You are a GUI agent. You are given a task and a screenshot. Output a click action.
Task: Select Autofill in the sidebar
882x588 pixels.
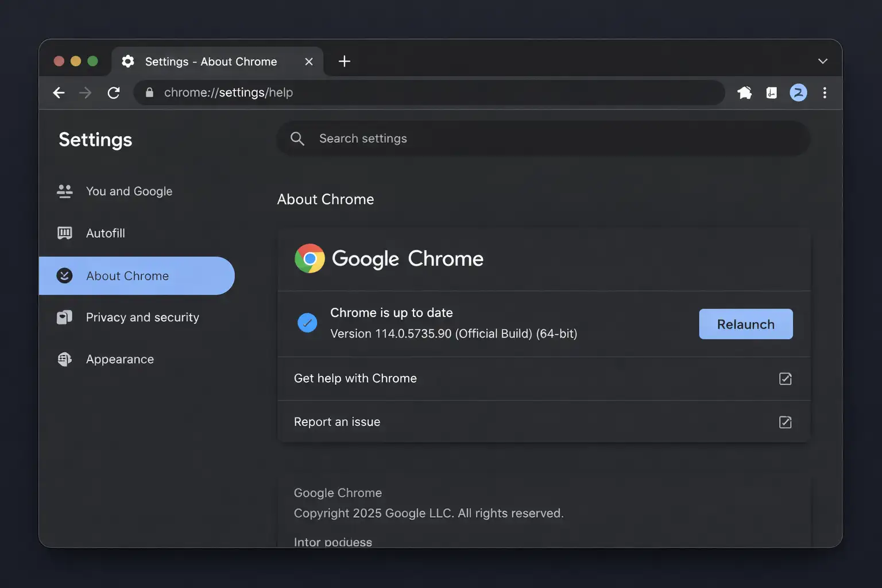click(105, 233)
